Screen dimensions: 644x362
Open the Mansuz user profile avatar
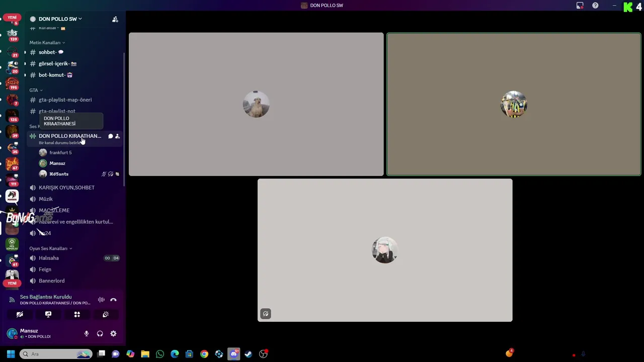[x=12, y=333]
